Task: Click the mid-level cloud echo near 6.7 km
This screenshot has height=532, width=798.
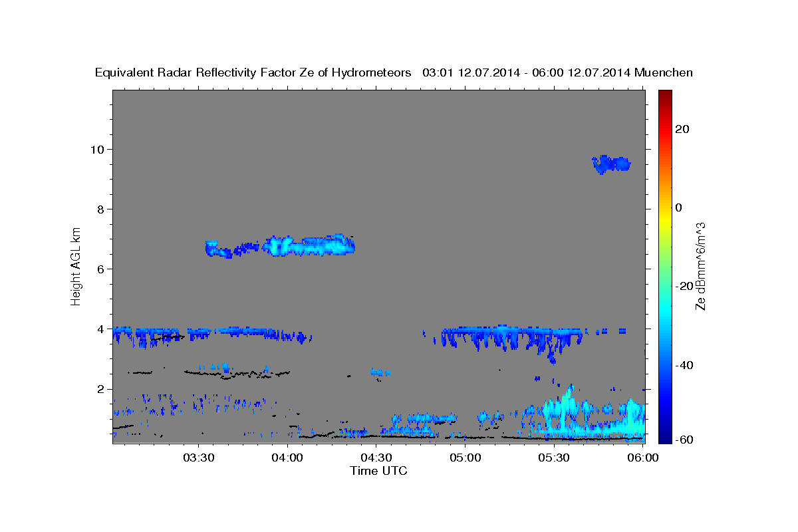Action: point(280,246)
